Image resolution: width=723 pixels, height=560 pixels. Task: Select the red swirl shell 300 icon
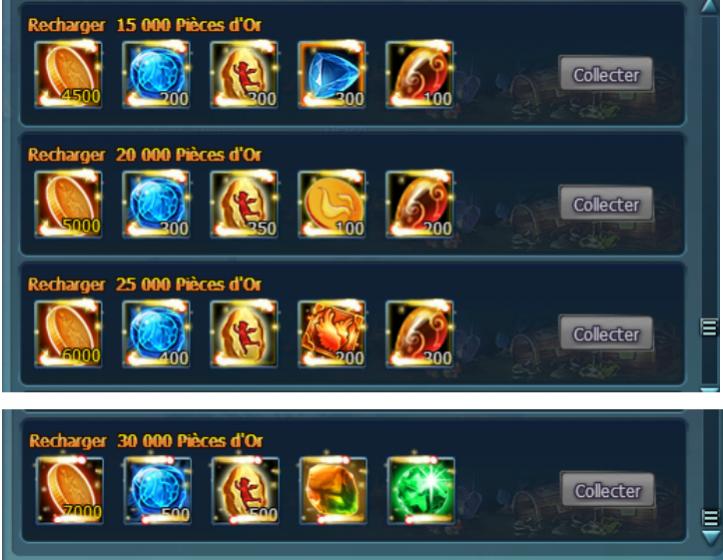[x=420, y=334]
